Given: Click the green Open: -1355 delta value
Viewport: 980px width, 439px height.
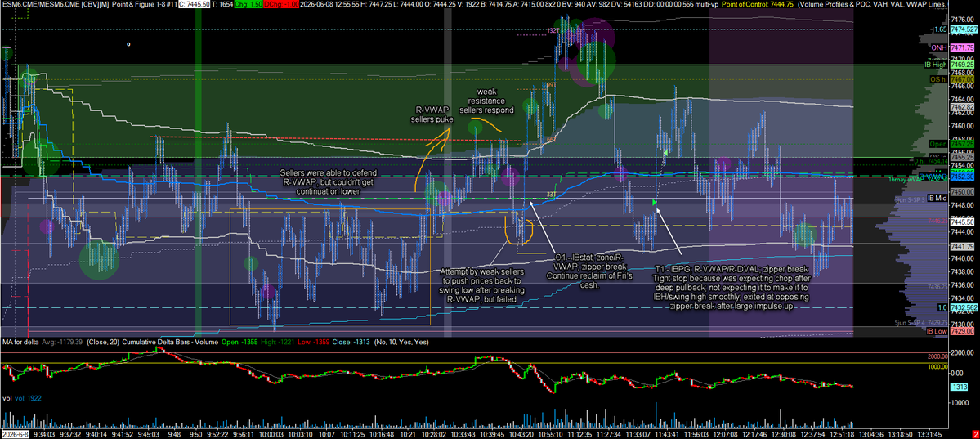Looking at the screenshot, I should (239, 342).
